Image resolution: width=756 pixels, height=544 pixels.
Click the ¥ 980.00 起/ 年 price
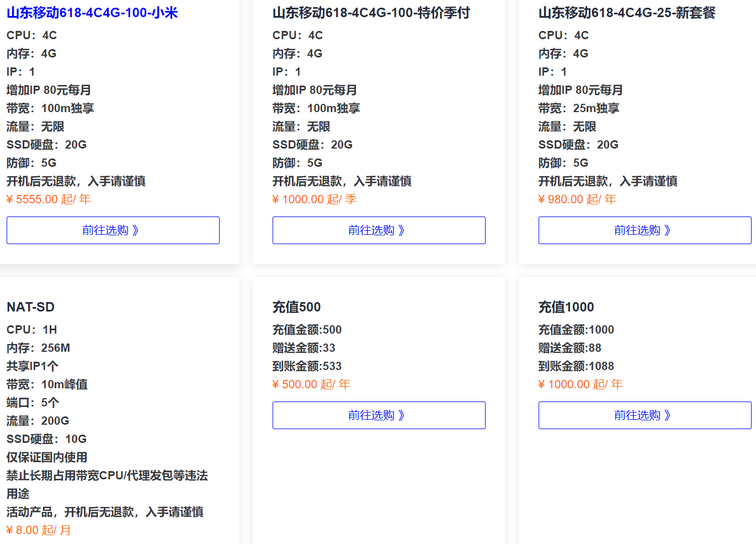click(x=577, y=199)
